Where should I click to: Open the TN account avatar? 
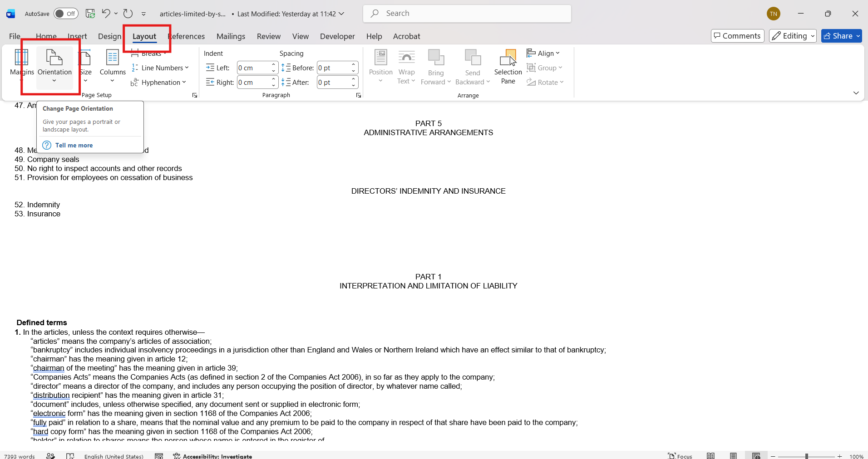[x=774, y=14]
